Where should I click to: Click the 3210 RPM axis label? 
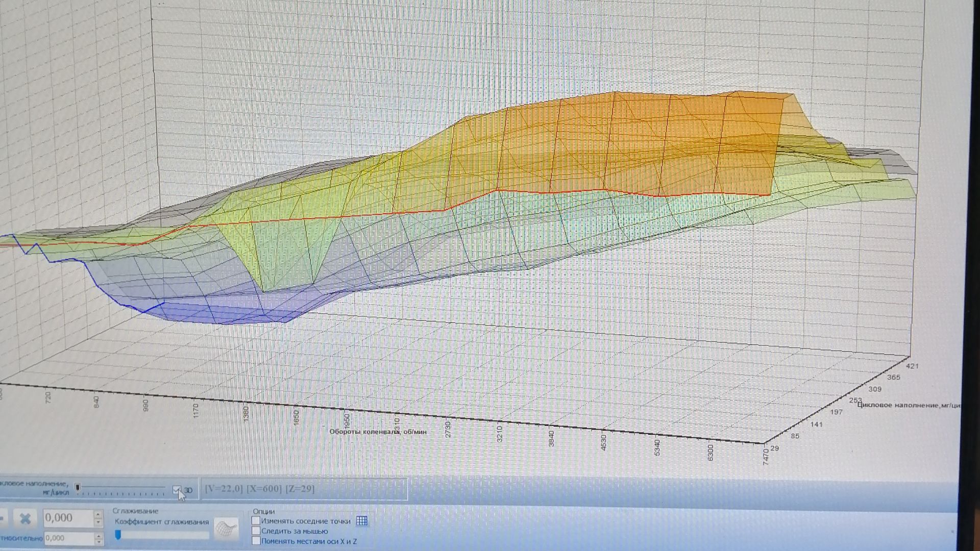[500, 434]
